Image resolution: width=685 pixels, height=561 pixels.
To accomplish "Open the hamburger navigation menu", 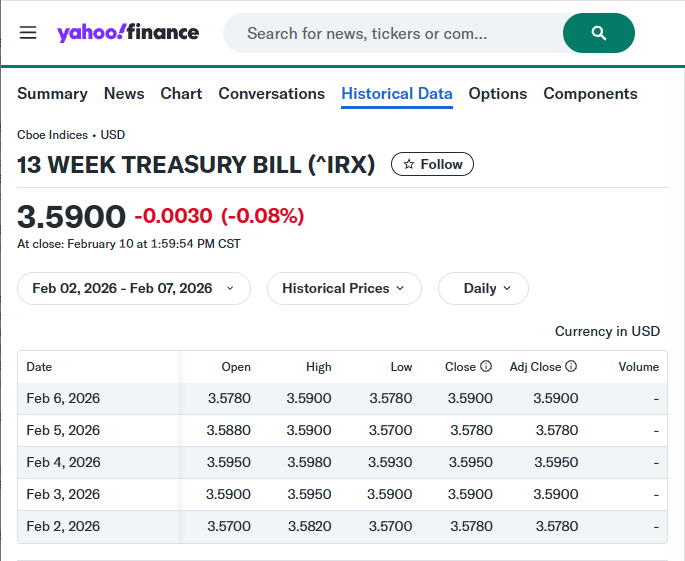I will [x=28, y=33].
